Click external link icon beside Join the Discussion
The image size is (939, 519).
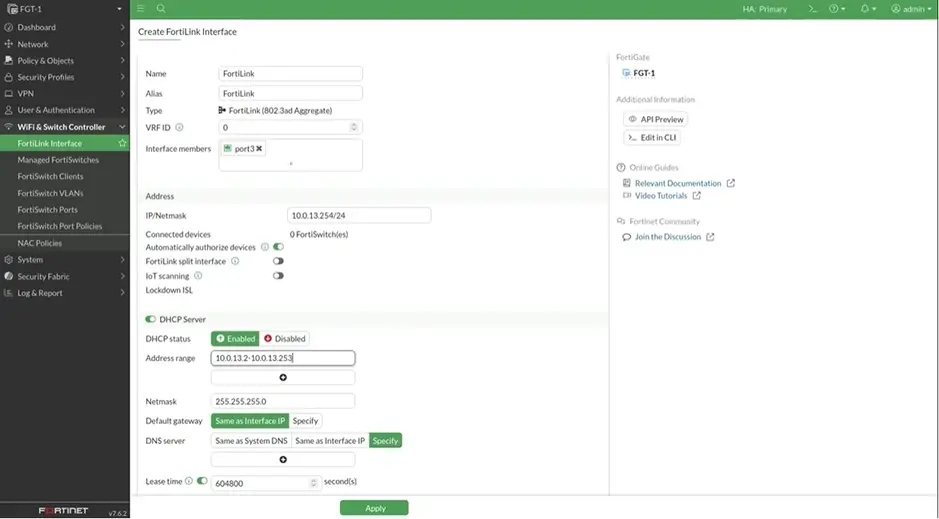tap(710, 237)
